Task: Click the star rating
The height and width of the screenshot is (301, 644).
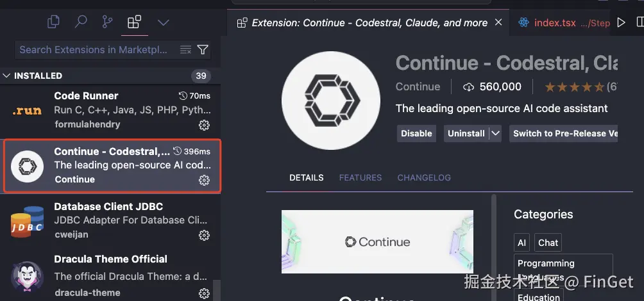Action: (574, 87)
